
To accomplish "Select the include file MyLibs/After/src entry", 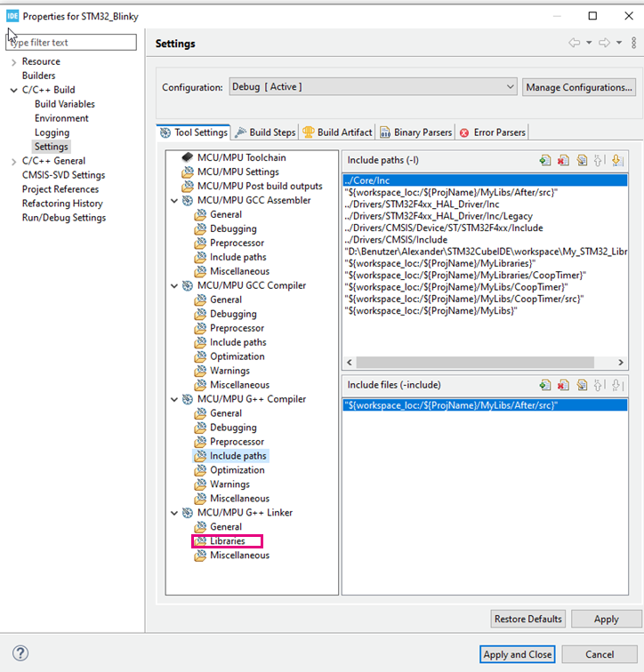I will (485, 405).
